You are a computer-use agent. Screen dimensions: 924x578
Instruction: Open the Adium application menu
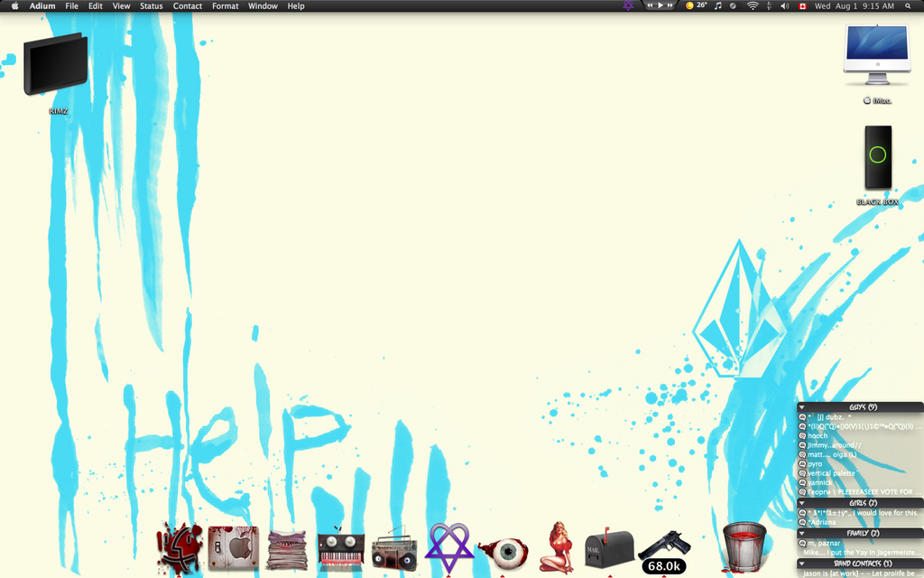coord(42,6)
